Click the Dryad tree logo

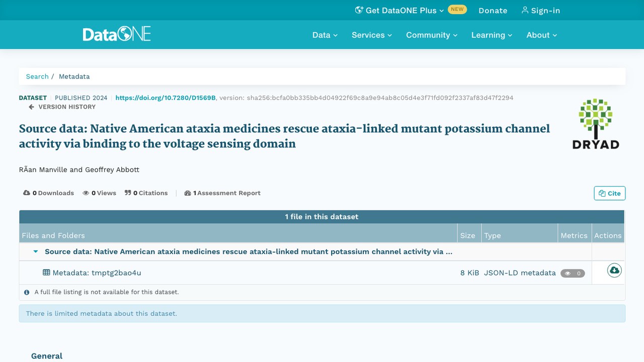point(595,124)
